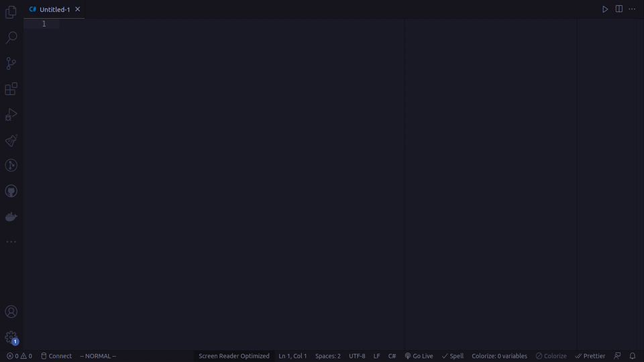Open the Testing flask view
644x362 pixels.
[x=11, y=140]
